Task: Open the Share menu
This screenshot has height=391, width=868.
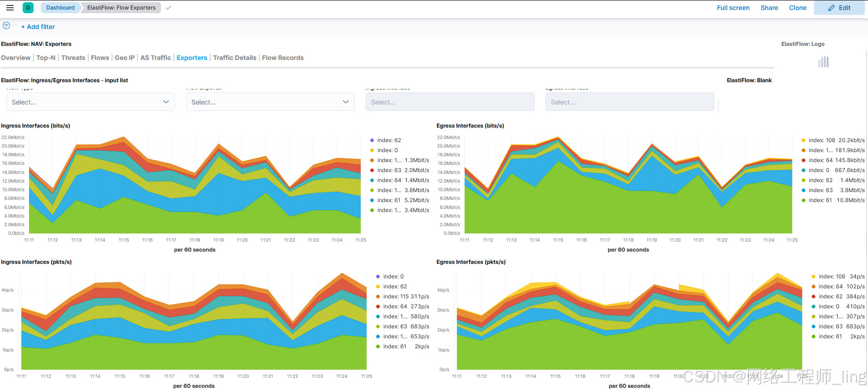Action: click(769, 8)
